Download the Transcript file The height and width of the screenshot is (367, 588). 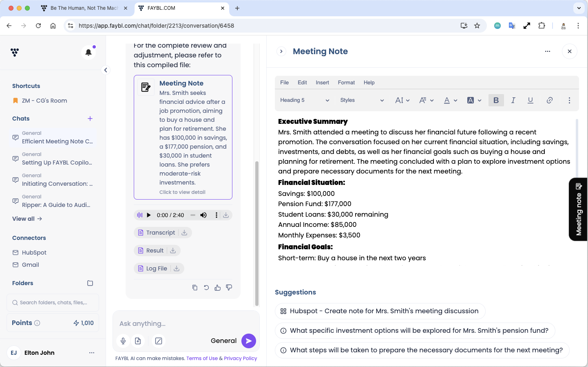(184, 233)
